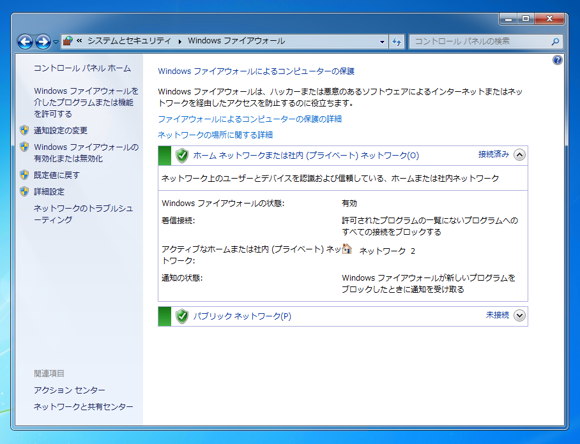Open 詳細設定 link
The width and height of the screenshot is (580, 444).
pyautogui.click(x=49, y=192)
